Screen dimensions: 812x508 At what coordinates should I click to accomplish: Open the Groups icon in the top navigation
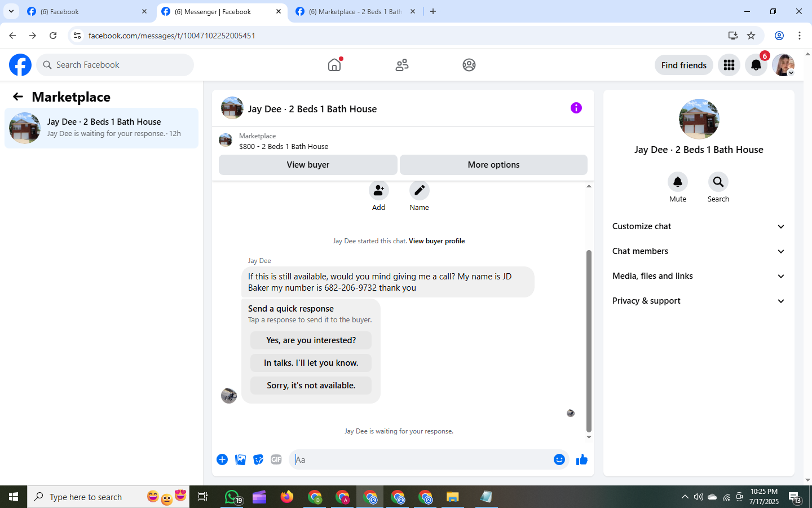click(x=469, y=65)
